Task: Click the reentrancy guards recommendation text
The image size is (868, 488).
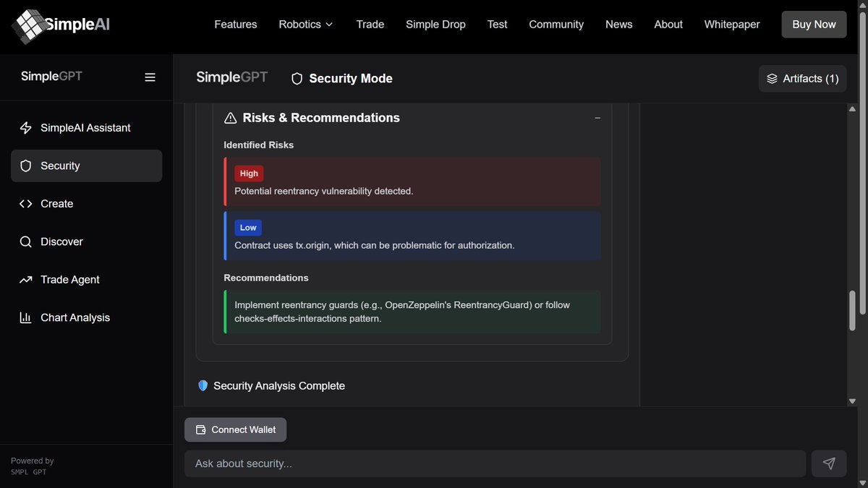Action: 402,312
